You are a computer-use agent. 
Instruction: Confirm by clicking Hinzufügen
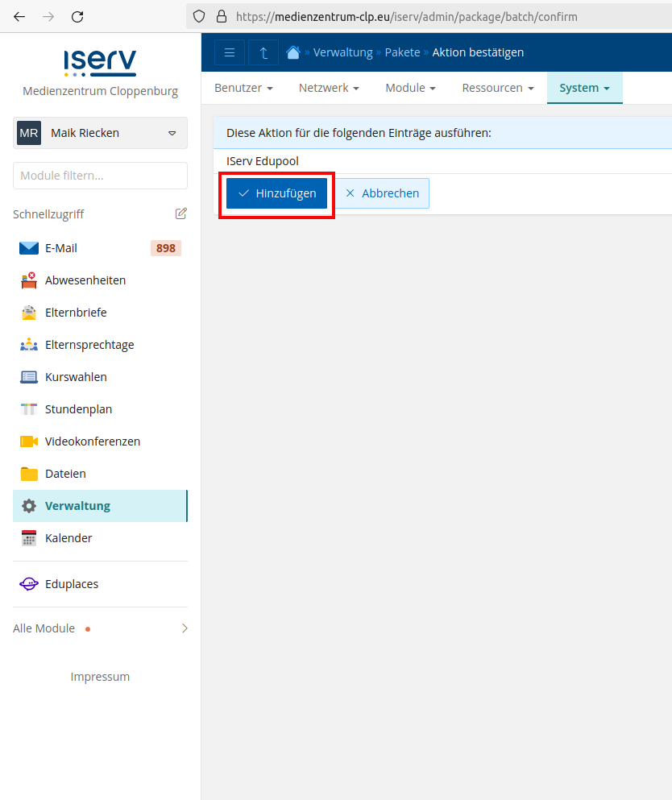tap(276, 193)
